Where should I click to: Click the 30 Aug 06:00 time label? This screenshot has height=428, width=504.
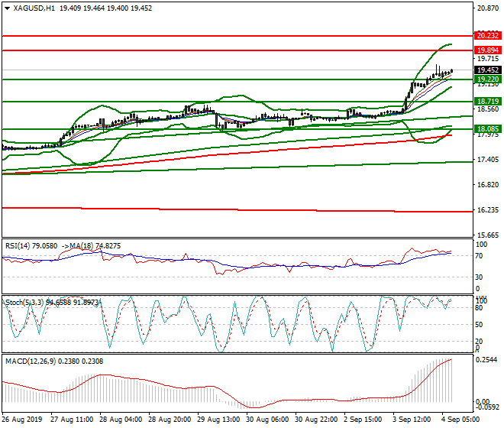[267, 420]
